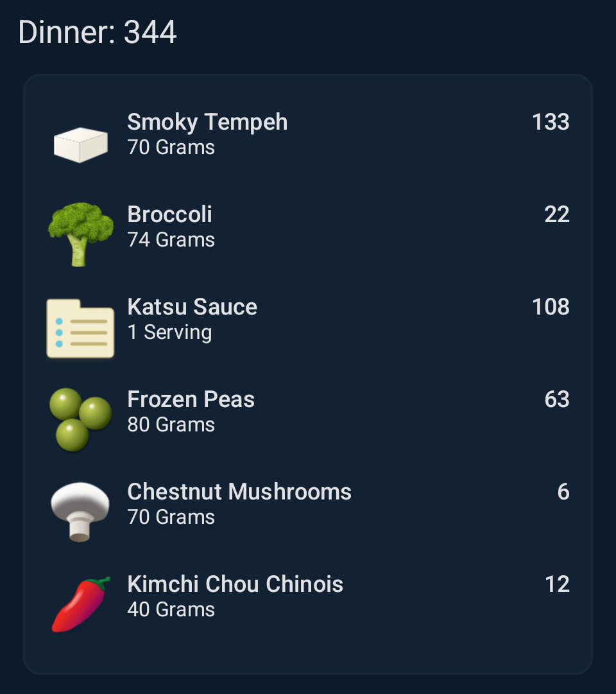
Task: Tap the white mushroom icon
Action: tap(80, 512)
